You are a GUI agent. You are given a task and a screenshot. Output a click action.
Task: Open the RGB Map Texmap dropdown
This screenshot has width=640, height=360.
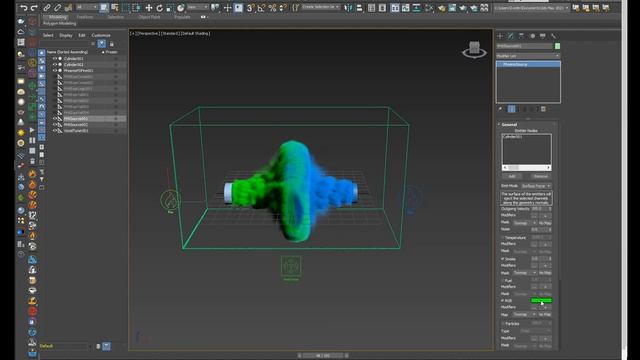pyautogui.click(x=524, y=314)
